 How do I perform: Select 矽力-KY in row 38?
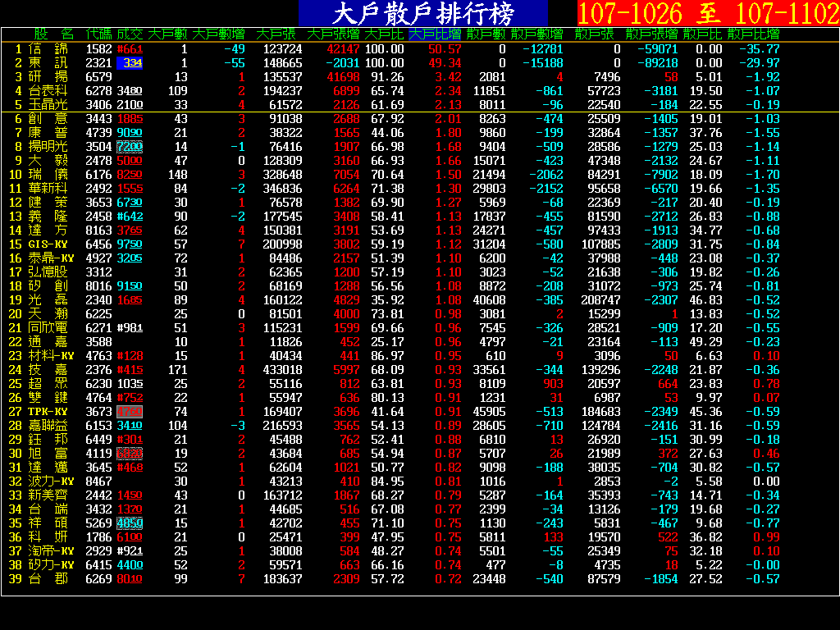click(51, 565)
